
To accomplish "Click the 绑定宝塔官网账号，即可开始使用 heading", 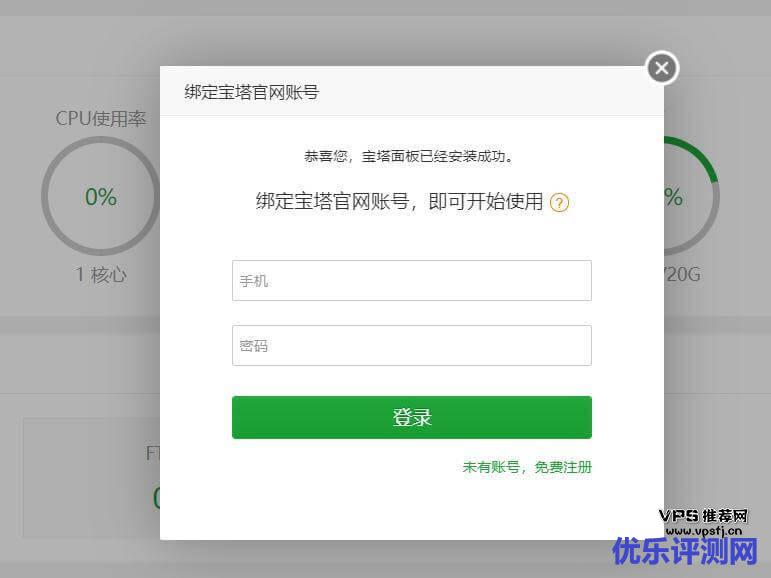I will 399,201.
